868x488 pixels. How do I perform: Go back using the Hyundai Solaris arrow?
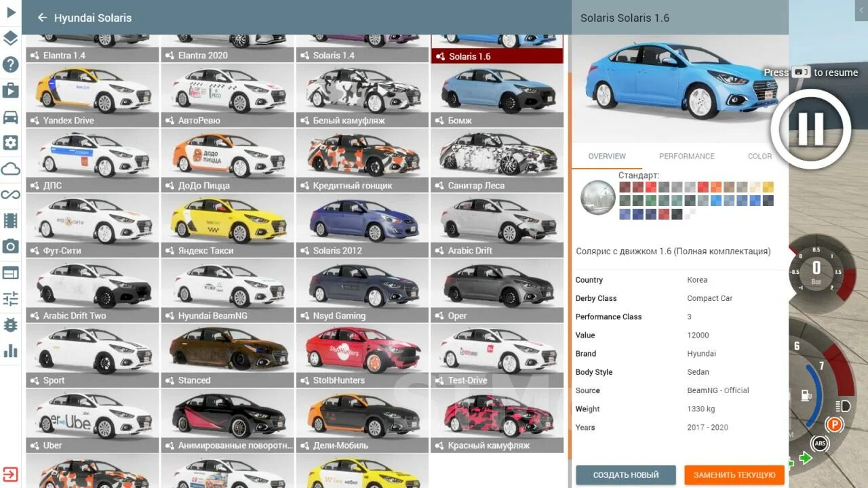(42, 18)
